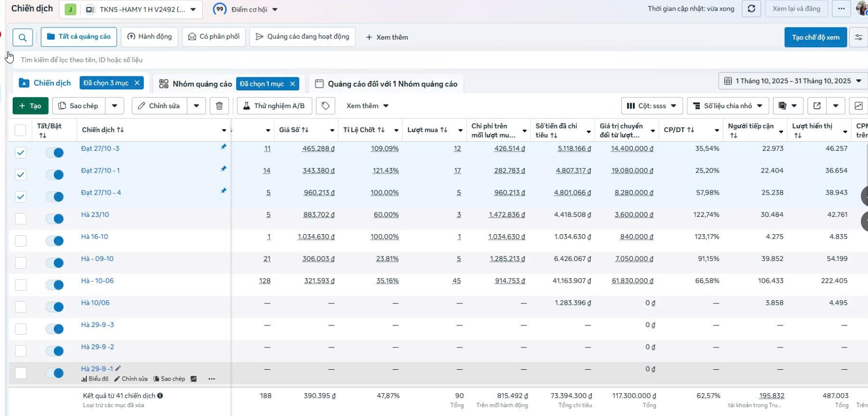This screenshot has width=868, height=416.
Task: Turn off the Hà 16-10 campaign toggle
Action: tap(55, 241)
